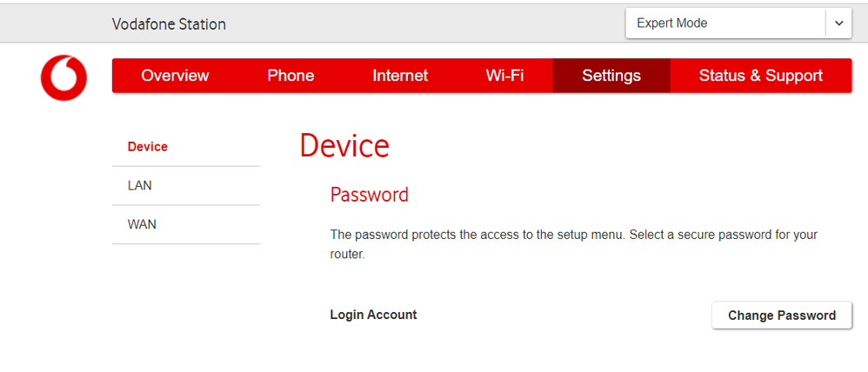Click the word 'router.' in description
The height and width of the screenshot is (372, 868).
tap(348, 256)
